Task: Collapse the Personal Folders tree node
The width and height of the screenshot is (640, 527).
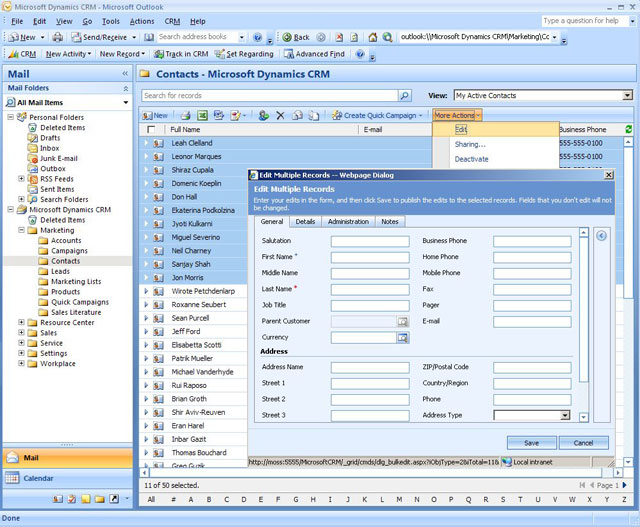Action: click(x=11, y=117)
